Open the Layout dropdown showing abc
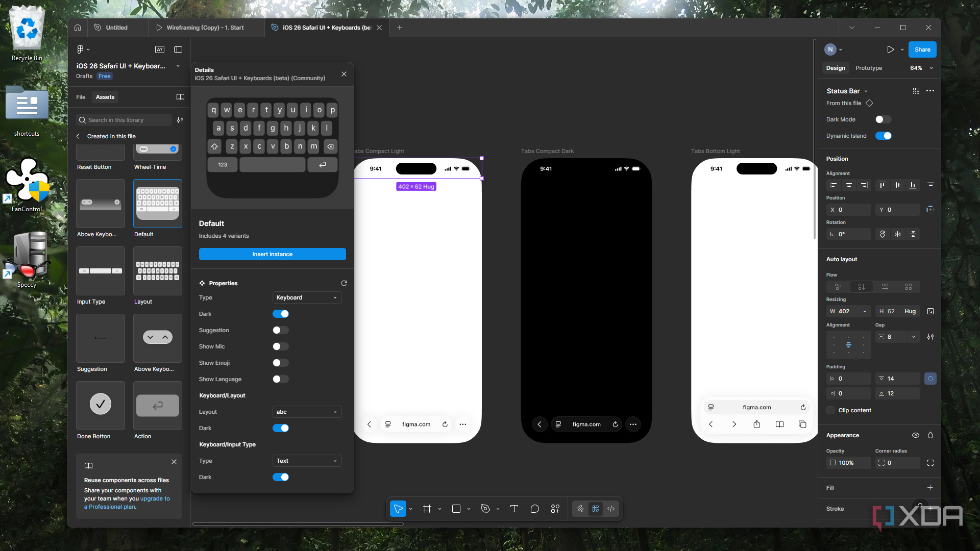Screen dimensions: 980x551 tap(307, 412)
